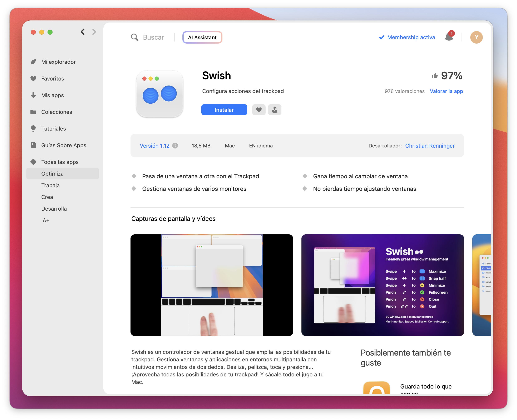Image resolution: width=517 pixels, height=420 pixels.
Task: Click Versión 1.12 link
Action: click(x=154, y=146)
